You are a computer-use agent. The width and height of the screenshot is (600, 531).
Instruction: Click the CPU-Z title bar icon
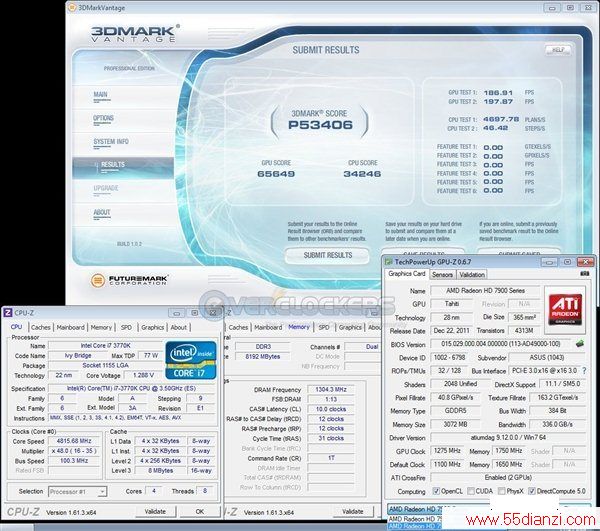(8, 313)
